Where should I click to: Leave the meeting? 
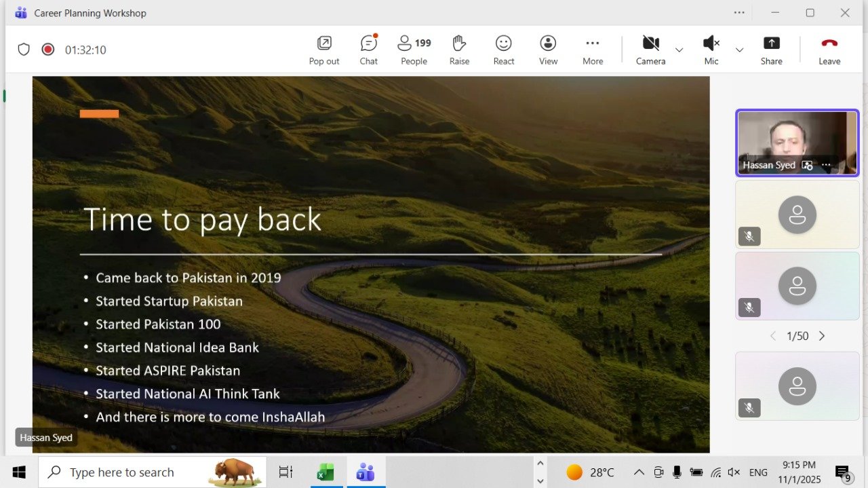click(x=829, y=50)
